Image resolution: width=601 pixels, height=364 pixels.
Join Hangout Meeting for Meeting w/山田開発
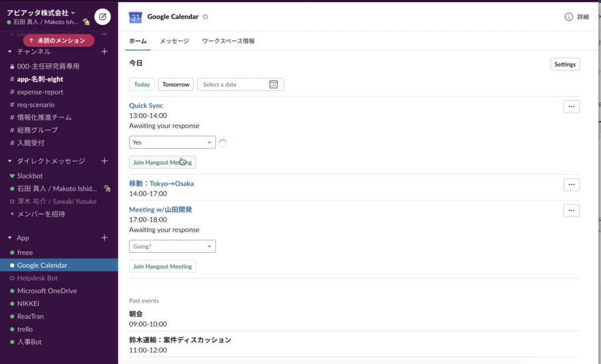(163, 266)
